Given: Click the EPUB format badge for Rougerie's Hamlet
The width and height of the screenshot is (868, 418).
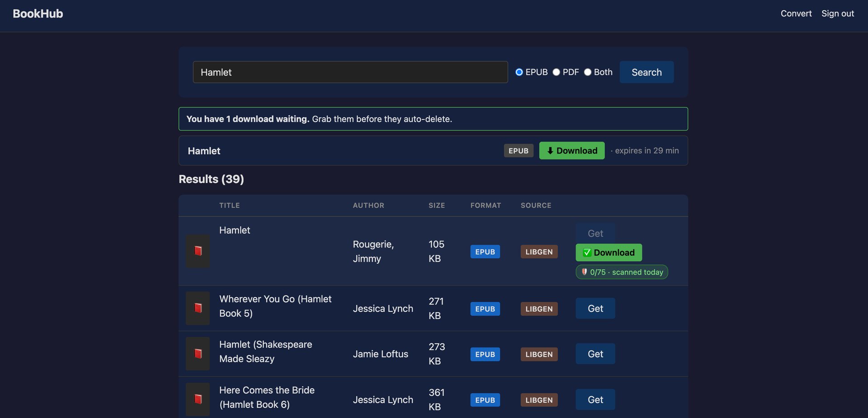Looking at the screenshot, I should (x=485, y=252).
